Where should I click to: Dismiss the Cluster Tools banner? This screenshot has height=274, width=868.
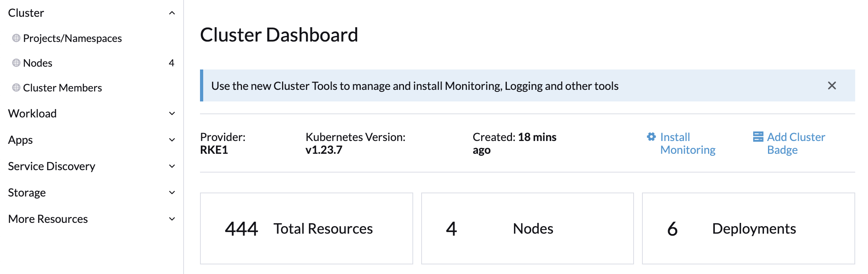(832, 85)
